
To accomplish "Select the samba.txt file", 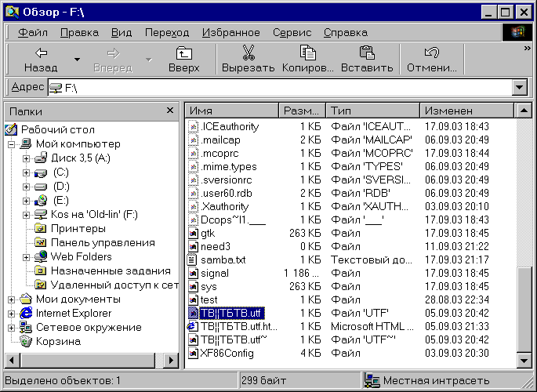I will click(223, 260).
